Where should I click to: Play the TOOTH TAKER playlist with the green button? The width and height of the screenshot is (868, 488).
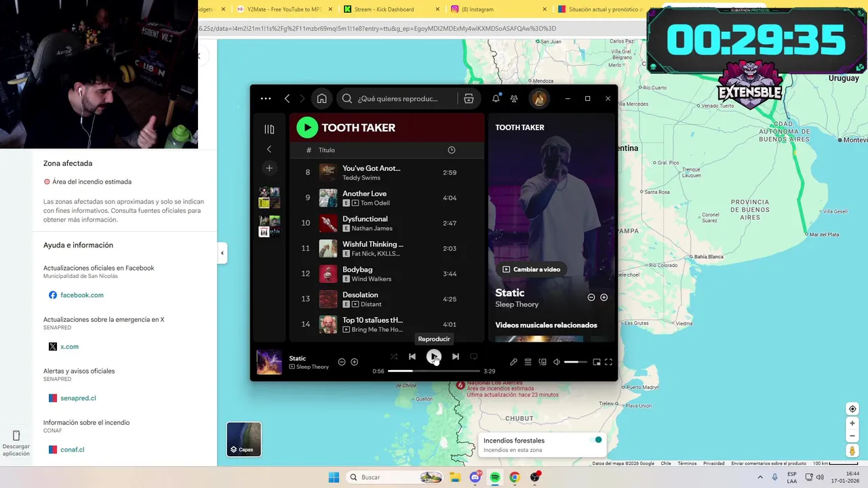click(307, 127)
